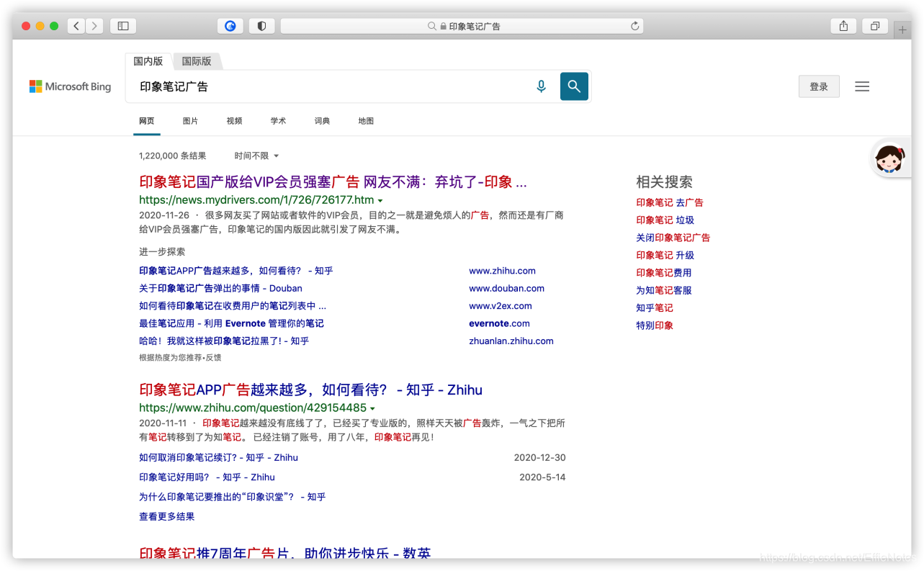Click 查看更多结果 link
The height and width of the screenshot is (571, 924).
[167, 516]
